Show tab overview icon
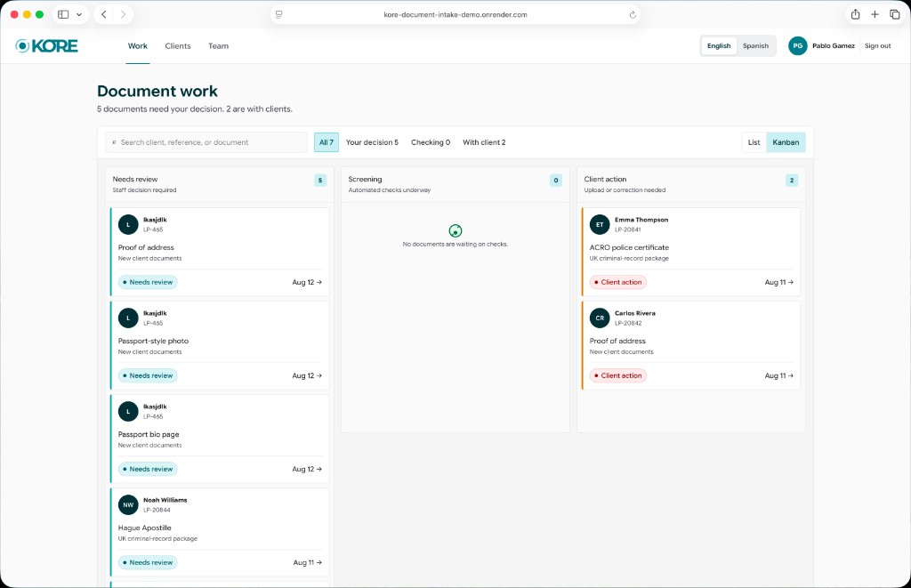 tap(895, 14)
